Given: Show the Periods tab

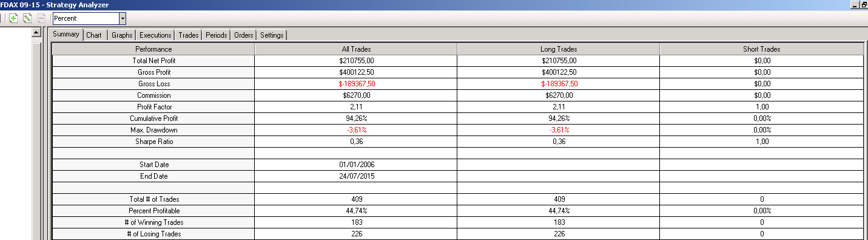Looking at the screenshot, I should click(x=217, y=35).
